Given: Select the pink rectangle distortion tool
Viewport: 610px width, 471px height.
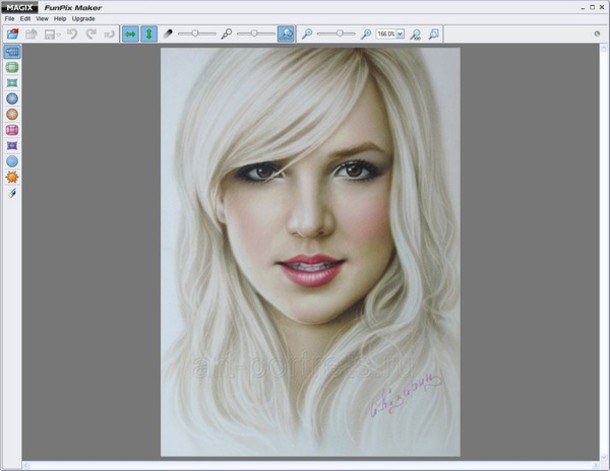Looking at the screenshot, I should pos(12,130).
